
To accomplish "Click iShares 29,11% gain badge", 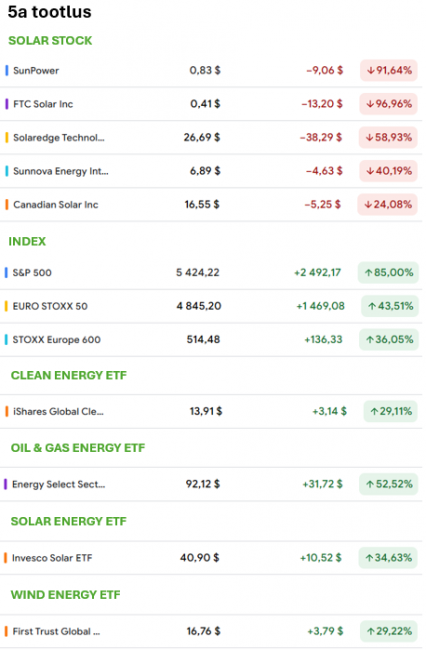I will pos(390,412).
